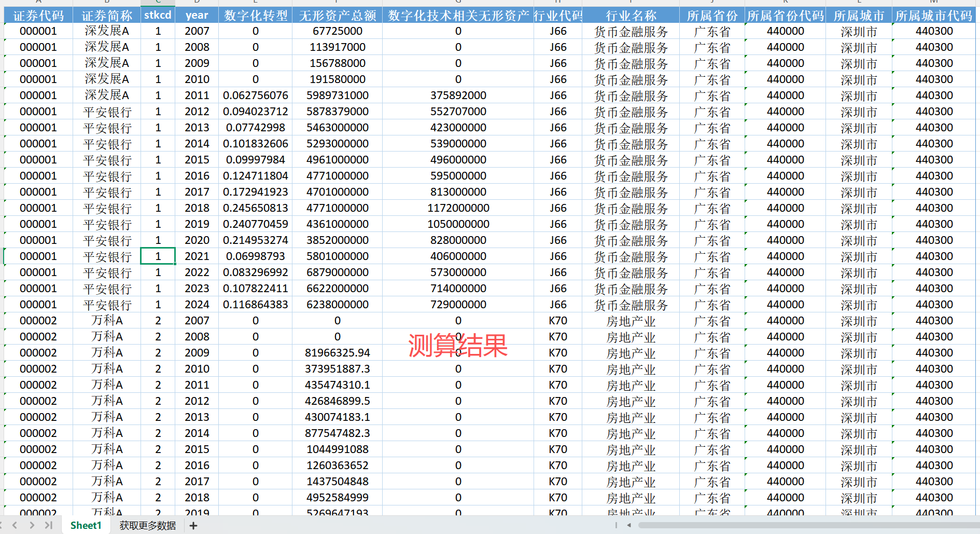Click the cell showing 0.09997984
Viewport: 980px width, 534px height.
pos(256,160)
